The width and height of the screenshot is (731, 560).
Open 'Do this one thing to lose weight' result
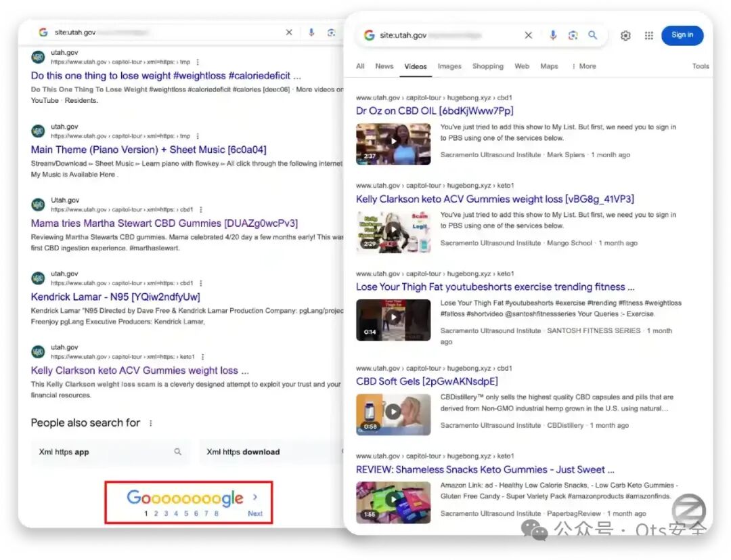166,76
